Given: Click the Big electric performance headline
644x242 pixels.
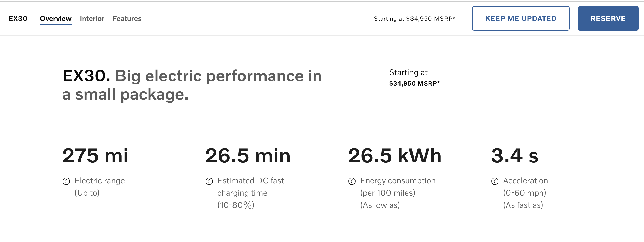Looking at the screenshot, I should point(192,85).
